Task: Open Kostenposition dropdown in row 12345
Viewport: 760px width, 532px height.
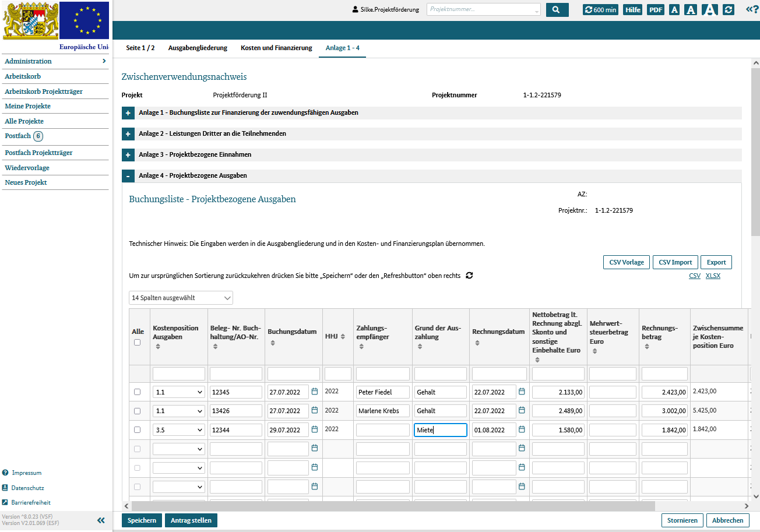Action: tap(179, 392)
